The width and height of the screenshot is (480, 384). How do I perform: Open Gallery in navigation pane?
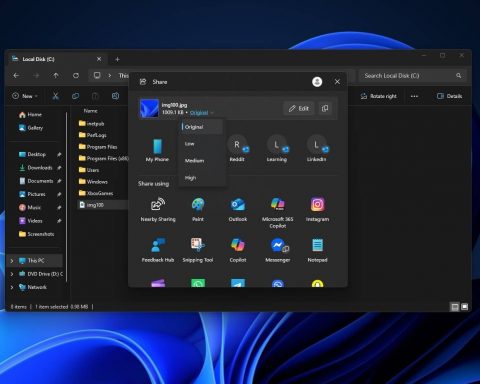pyautogui.click(x=31, y=128)
